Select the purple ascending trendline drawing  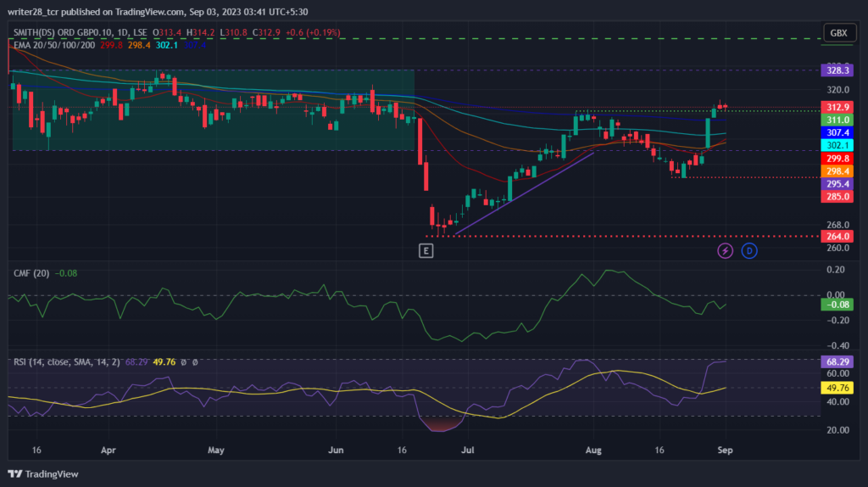(524, 193)
